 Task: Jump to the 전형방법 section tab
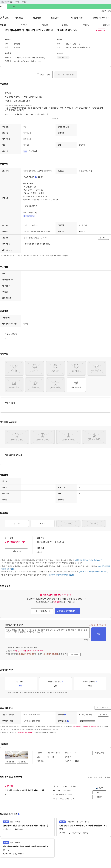click(86, 25)
